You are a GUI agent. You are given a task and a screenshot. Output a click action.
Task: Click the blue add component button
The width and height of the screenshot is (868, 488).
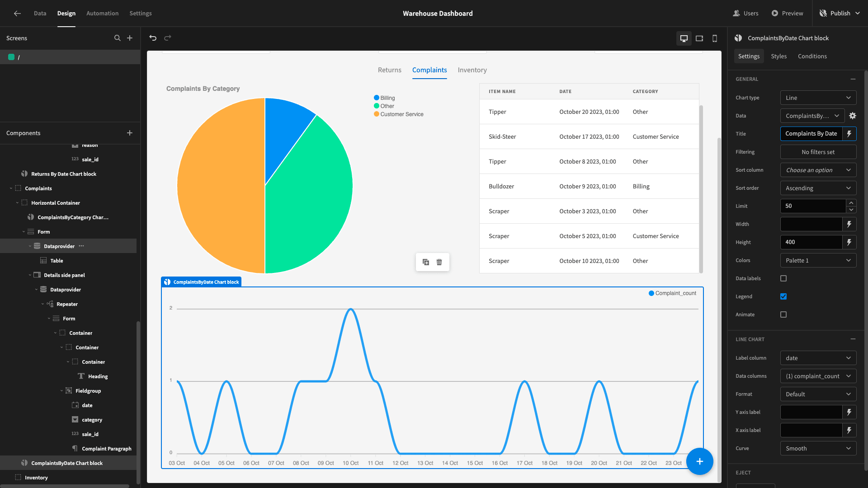700,461
